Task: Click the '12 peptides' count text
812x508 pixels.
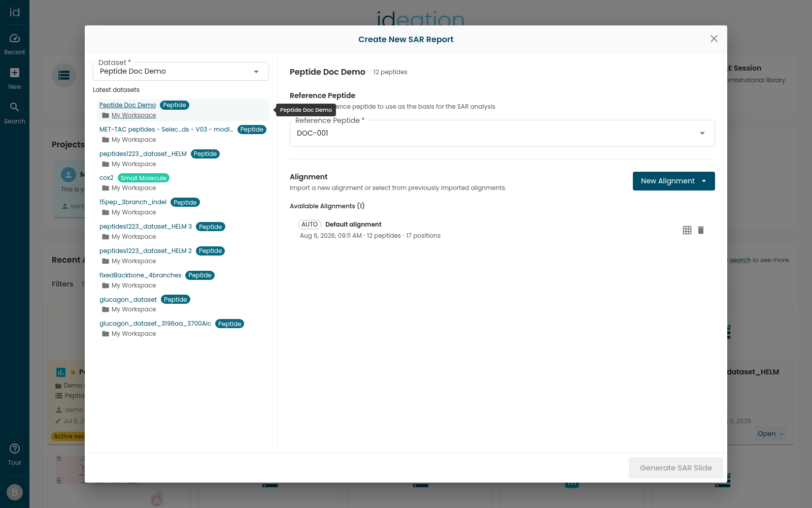Action: (390, 72)
